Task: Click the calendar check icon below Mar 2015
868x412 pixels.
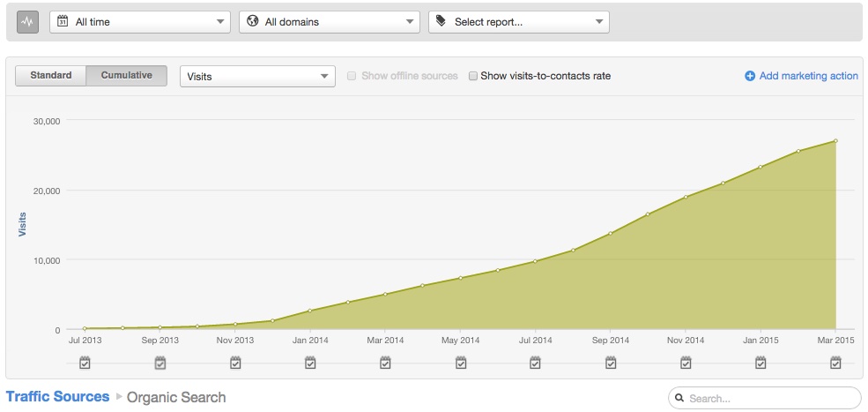Action: [835, 363]
